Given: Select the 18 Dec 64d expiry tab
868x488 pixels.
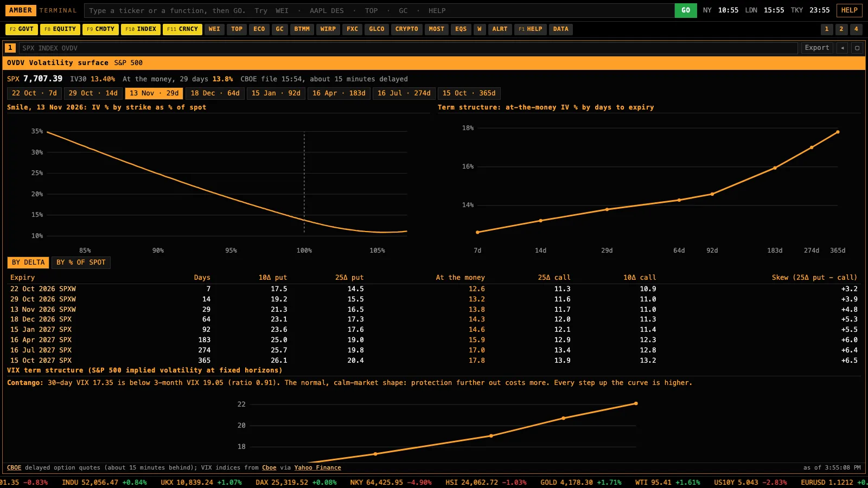Looking at the screenshot, I should [x=215, y=93].
